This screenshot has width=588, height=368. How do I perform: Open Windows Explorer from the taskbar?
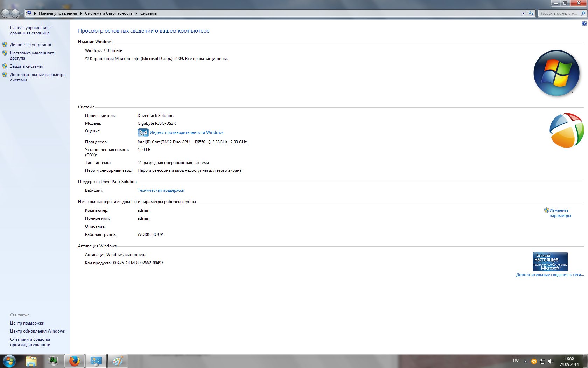click(31, 361)
